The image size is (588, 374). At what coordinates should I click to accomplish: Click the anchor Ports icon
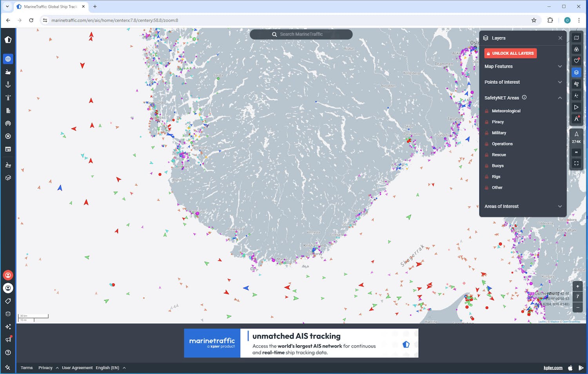8,85
